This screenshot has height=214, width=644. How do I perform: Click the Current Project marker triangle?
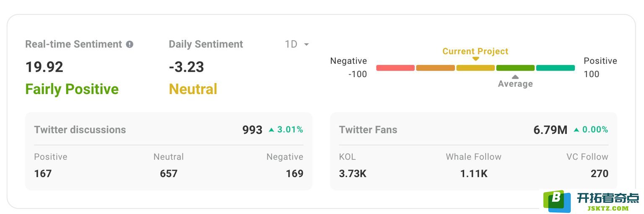tap(475, 59)
